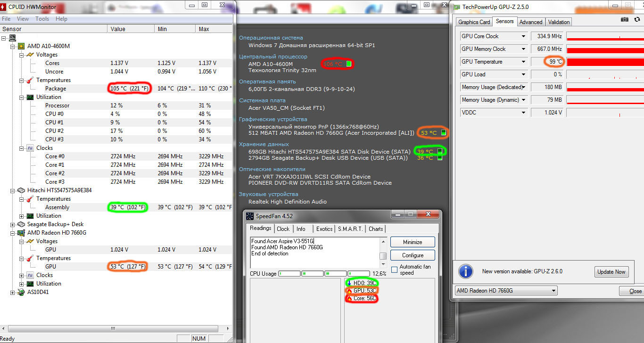Switch to Graphics Card tab in GPU-Z
The width and height of the screenshot is (644, 343).
click(x=474, y=22)
